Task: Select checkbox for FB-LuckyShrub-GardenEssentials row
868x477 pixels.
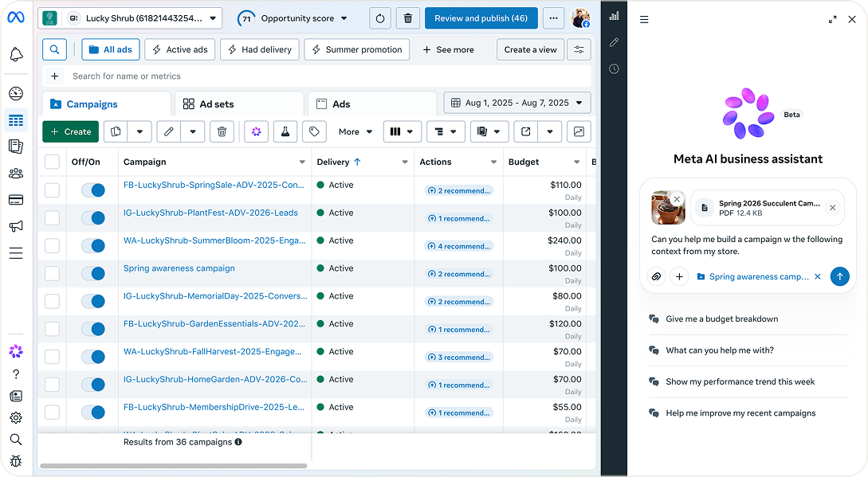Action: 52,329
